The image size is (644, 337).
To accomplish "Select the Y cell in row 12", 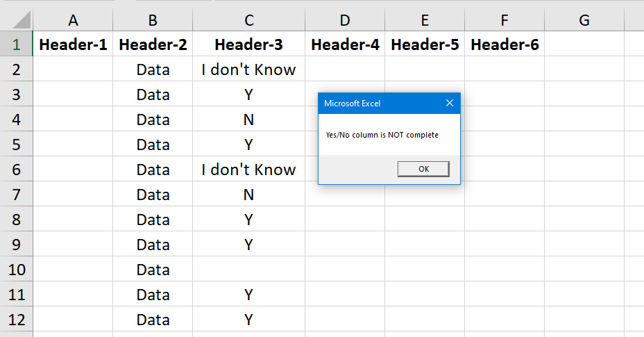I will click(249, 320).
